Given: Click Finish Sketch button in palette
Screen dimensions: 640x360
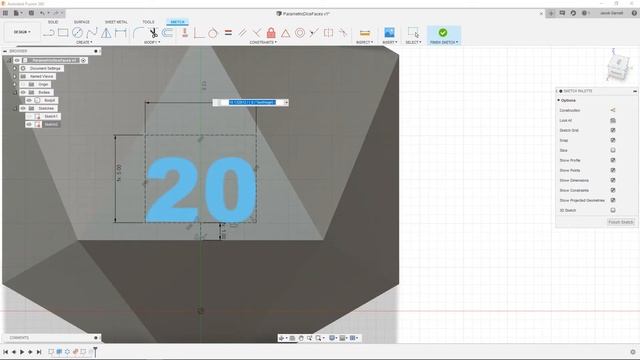Looking at the screenshot, I should tap(621, 222).
